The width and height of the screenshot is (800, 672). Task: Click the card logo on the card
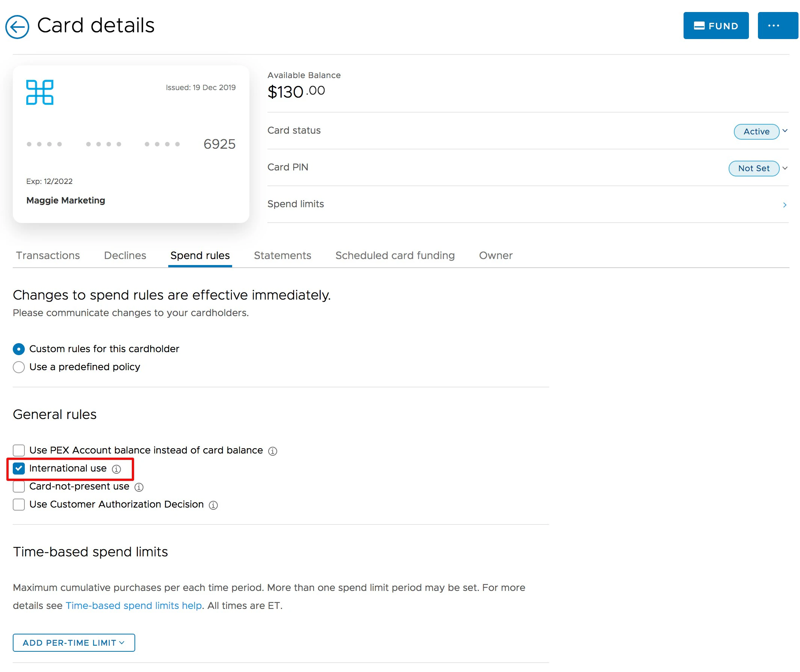click(40, 92)
